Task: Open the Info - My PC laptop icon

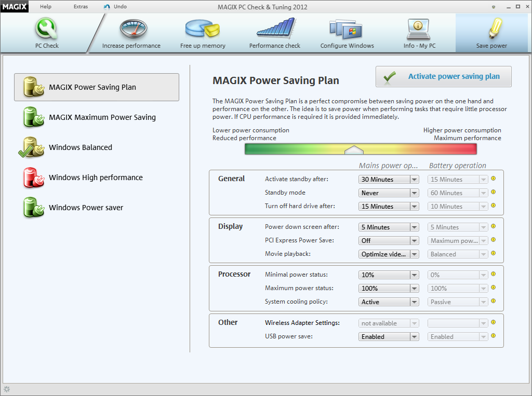Action: 418,29
